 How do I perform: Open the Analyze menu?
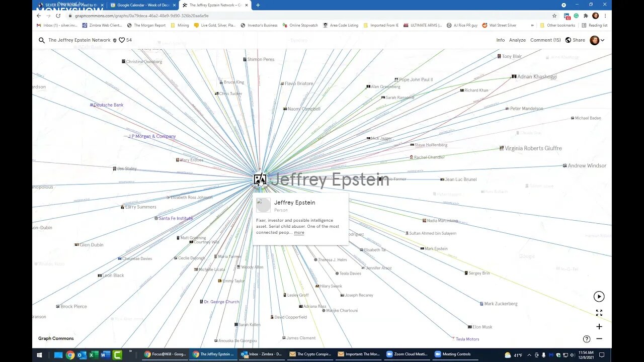tap(517, 40)
